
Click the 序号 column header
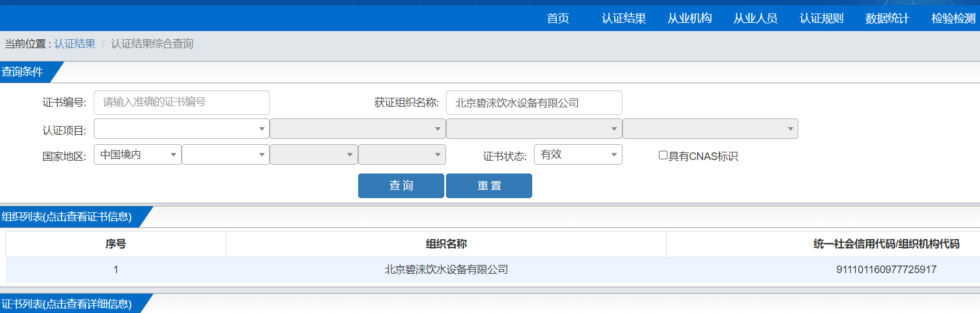[115, 244]
